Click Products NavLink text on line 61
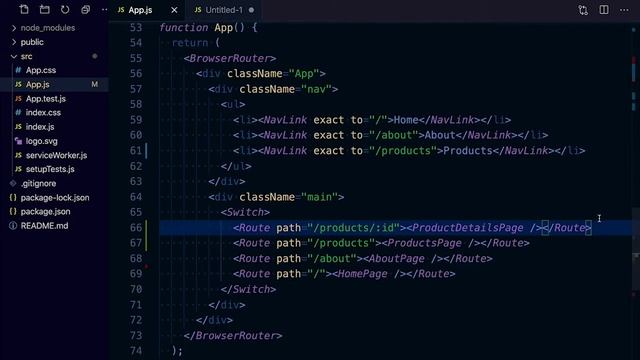This screenshot has width=640, height=360. (x=468, y=151)
